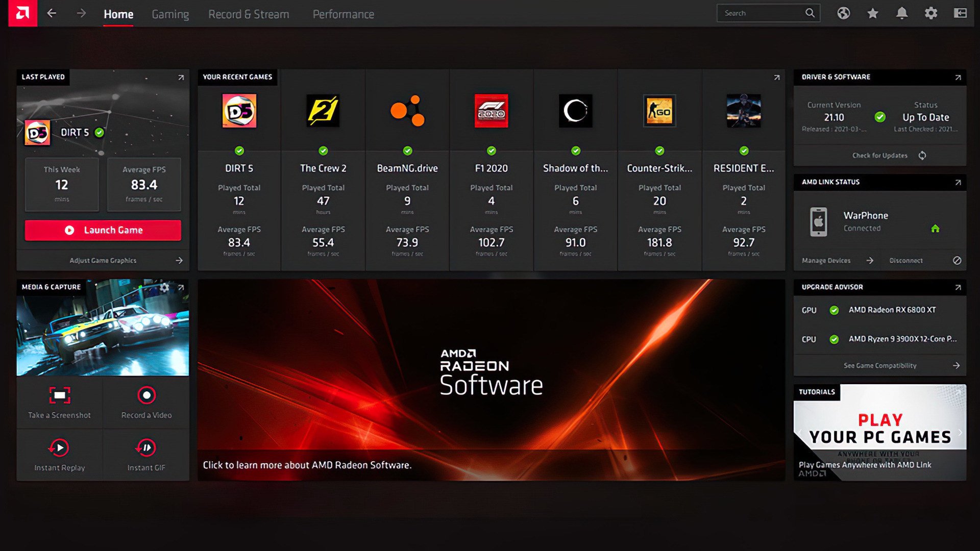980x551 pixels.
Task: Check for driver updates
Action: (880, 155)
